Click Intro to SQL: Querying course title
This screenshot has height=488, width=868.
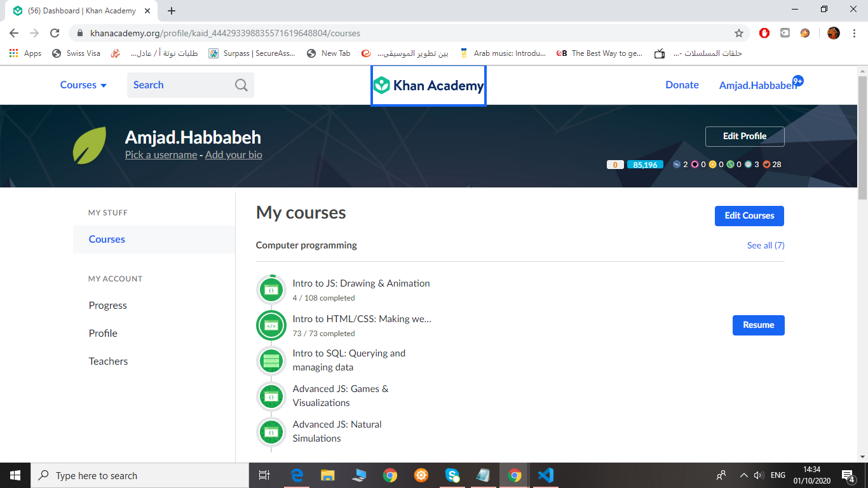[349, 360]
